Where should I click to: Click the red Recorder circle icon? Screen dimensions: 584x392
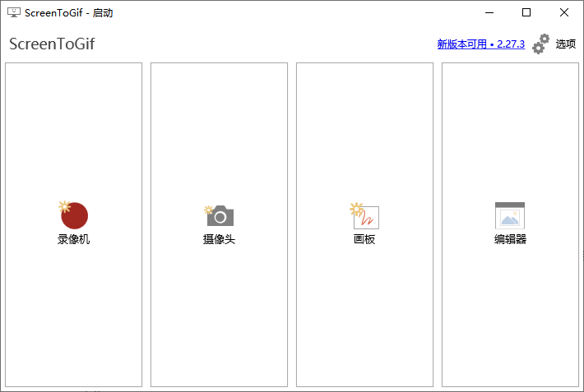click(74, 215)
